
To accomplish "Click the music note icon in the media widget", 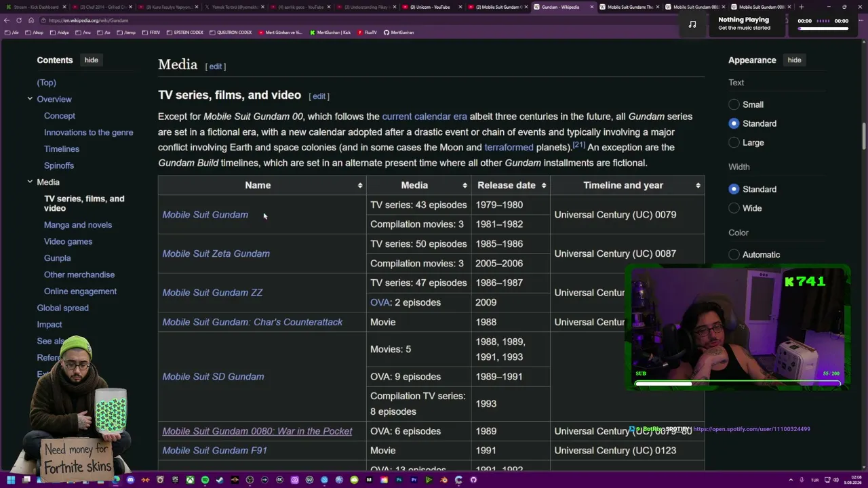I will [x=692, y=24].
